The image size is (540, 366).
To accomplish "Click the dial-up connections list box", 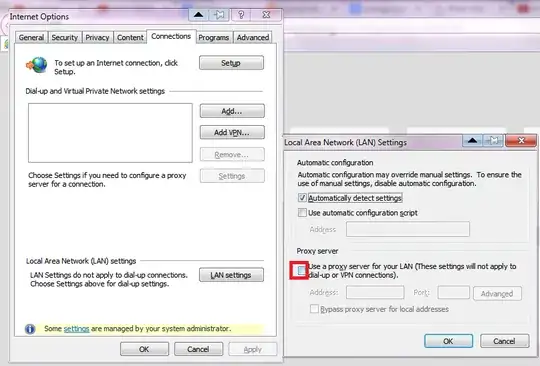I will [x=110, y=133].
